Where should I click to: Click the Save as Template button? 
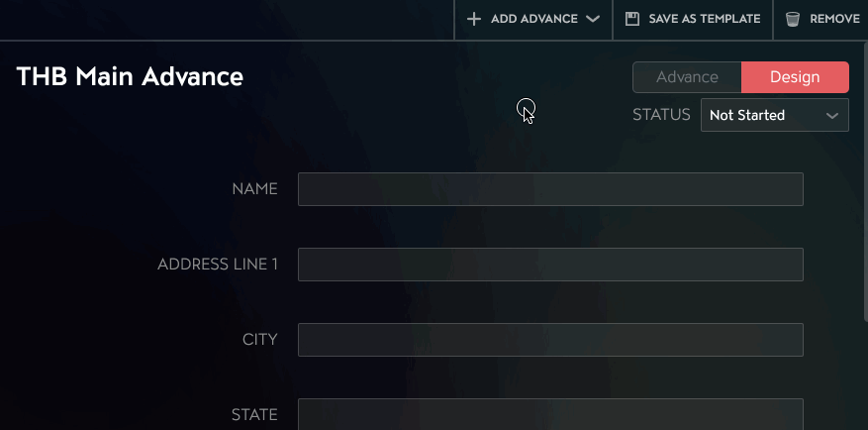(x=693, y=19)
